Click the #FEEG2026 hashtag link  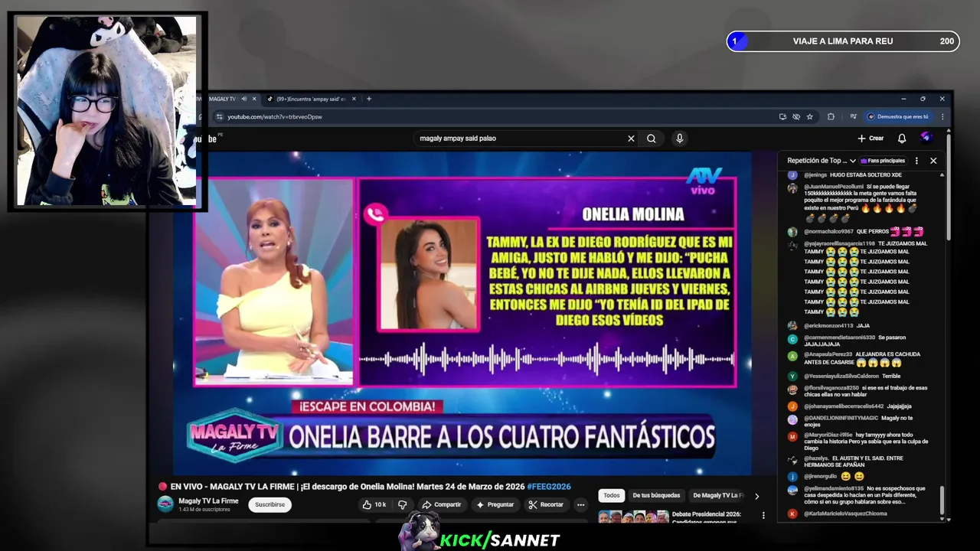tap(549, 487)
